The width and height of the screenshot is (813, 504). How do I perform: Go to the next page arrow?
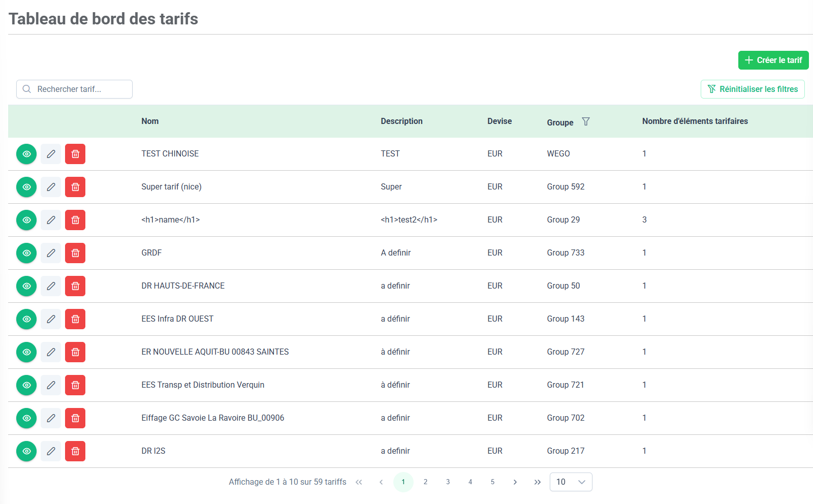(x=515, y=482)
